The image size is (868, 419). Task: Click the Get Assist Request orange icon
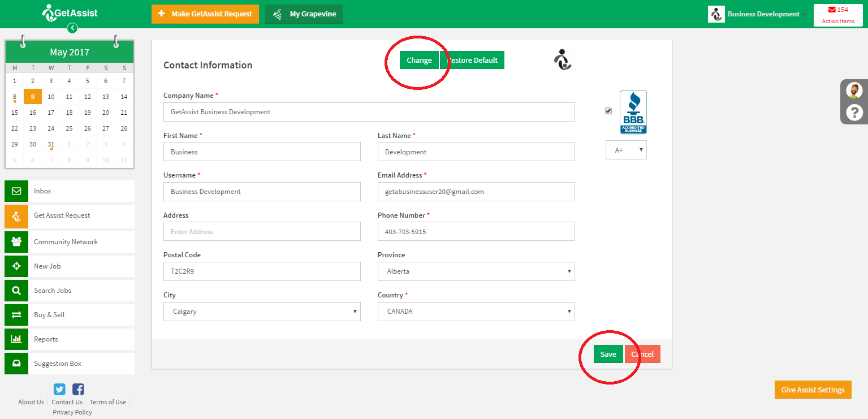(x=16, y=215)
